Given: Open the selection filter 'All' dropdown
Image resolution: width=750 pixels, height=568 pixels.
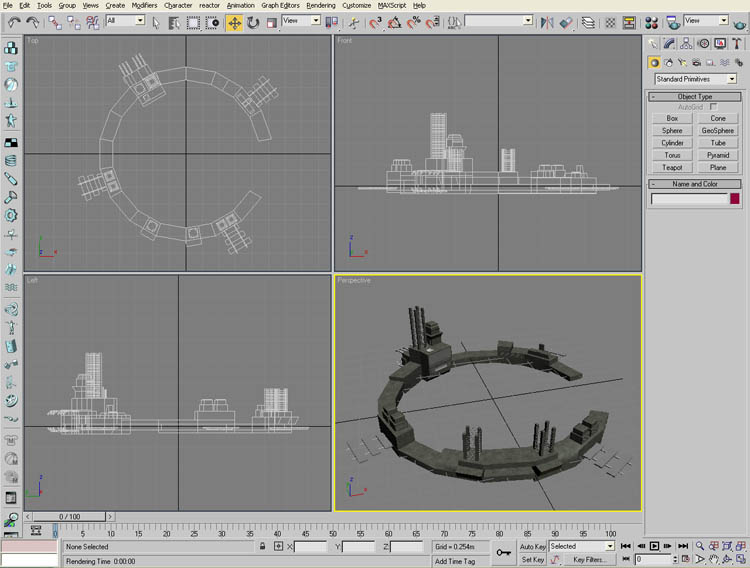Looking at the screenshot, I should 125,21.
